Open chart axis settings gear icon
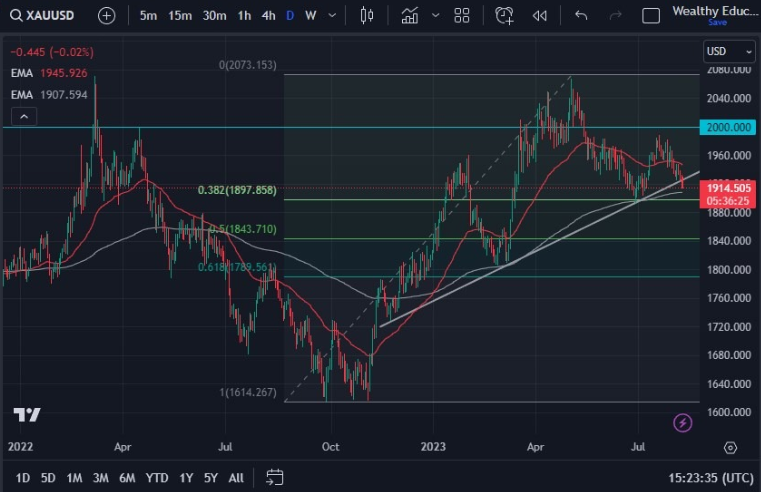The height and width of the screenshot is (492, 761). pyautogui.click(x=730, y=448)
